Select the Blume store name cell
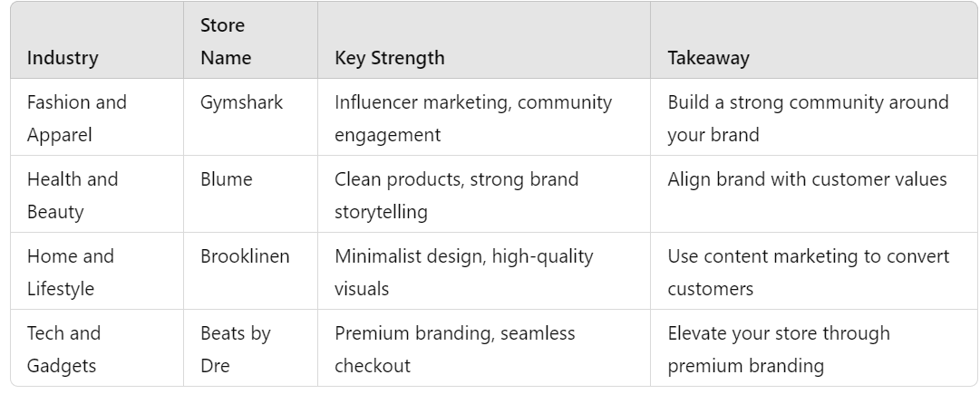 tap(227, 179)
